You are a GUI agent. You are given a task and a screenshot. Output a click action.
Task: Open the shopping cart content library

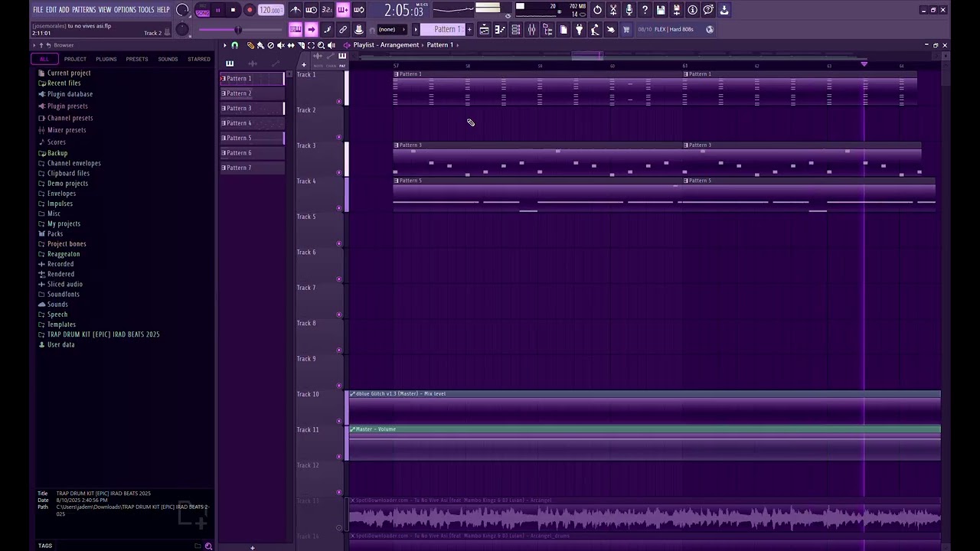(x=626, y=30)
